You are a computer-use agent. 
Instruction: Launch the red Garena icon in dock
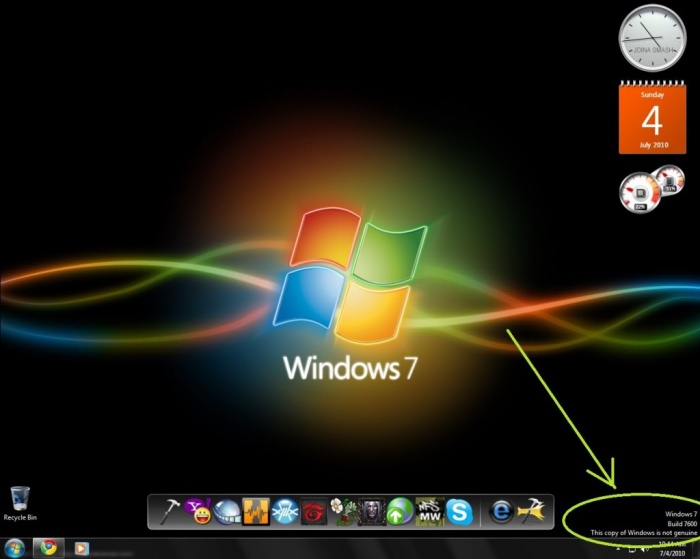pyautogui.click(x=314, y=513)
